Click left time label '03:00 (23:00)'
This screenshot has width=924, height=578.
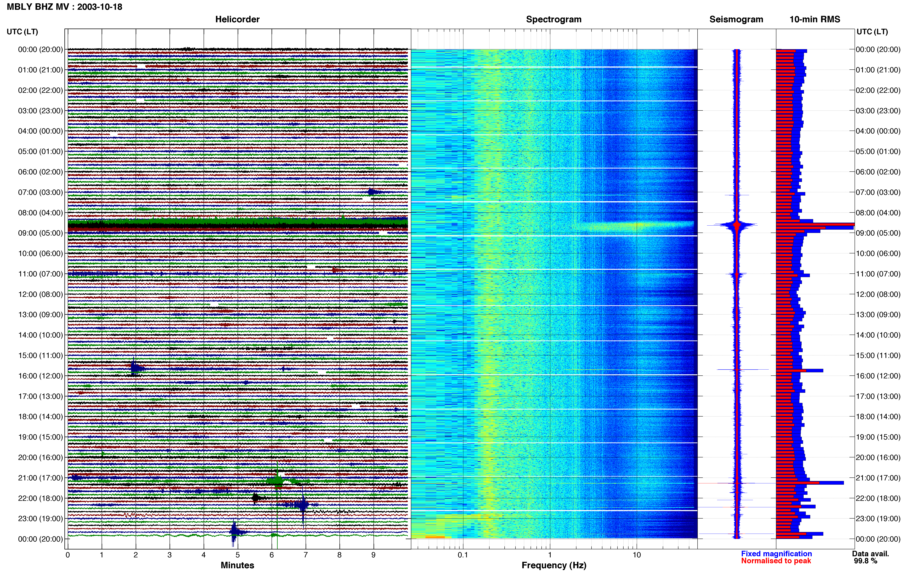click(x=41, y=111)
